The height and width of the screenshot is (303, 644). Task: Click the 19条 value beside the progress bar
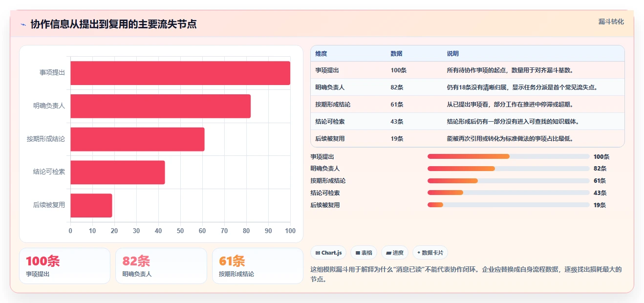[x=600, y=205]
